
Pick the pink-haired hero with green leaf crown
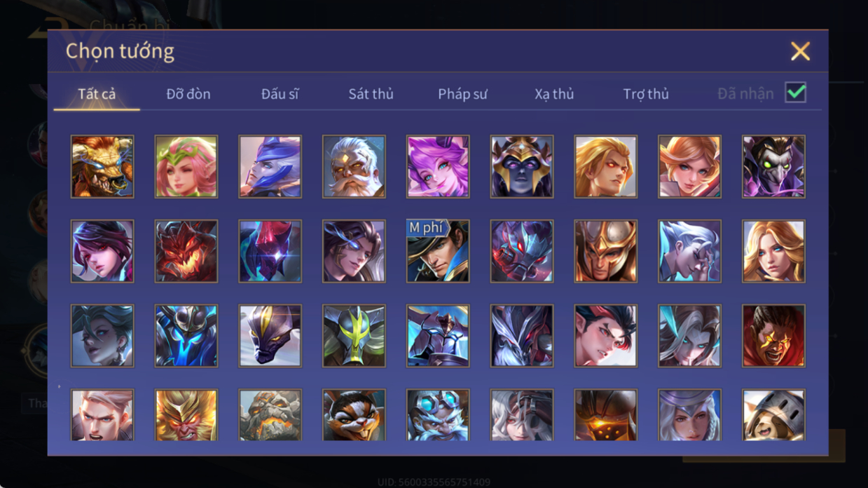click(186, 167)
